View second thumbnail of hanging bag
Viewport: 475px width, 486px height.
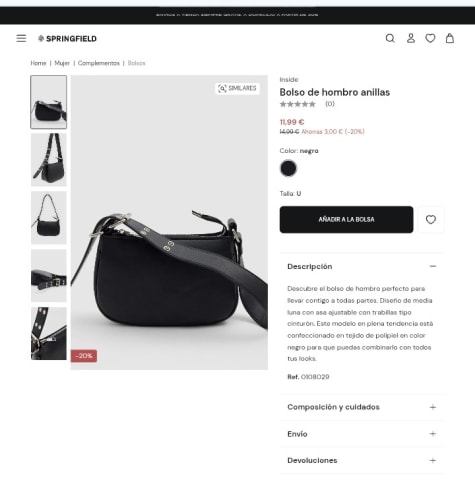click(x=49, y=160)
